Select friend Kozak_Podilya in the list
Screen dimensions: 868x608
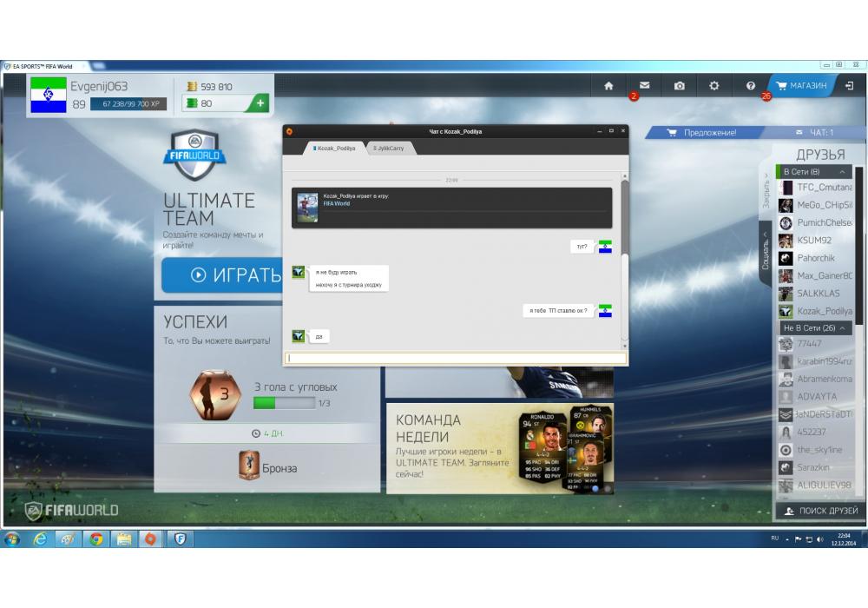[x=815, y=311]
